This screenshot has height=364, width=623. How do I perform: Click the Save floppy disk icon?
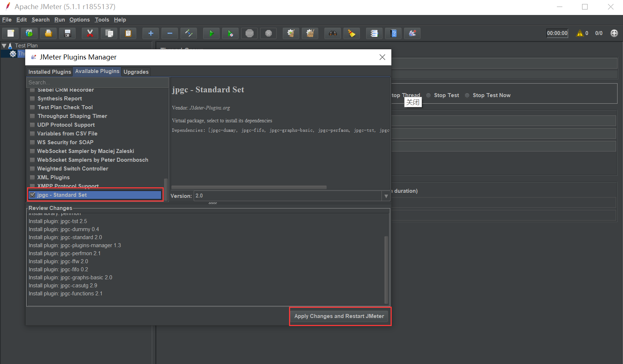[x=68, y=33]
